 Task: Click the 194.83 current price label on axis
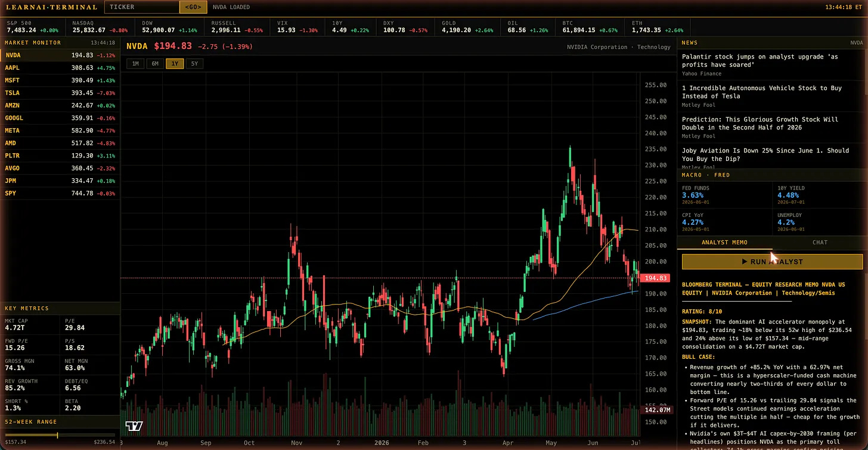pyautogui.click(x=656, y=278)
